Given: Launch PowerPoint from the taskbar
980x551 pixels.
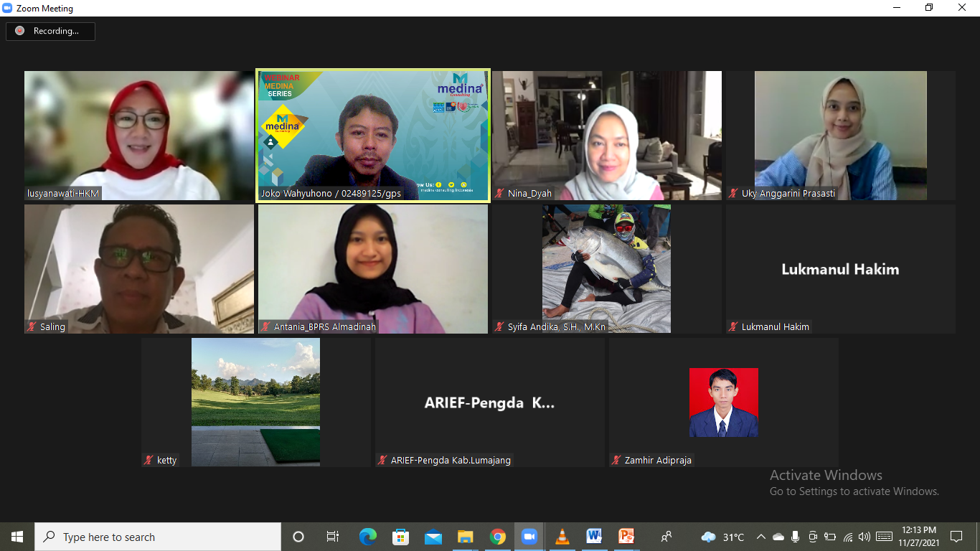Looking at the screenshot, I should pyautogui.click(x=626, y=537).
